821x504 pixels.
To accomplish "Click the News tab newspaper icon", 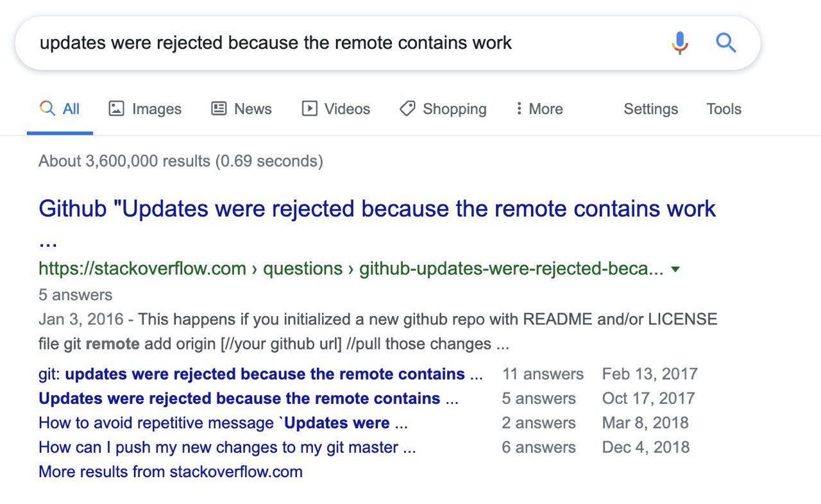I will pos(219,109).
